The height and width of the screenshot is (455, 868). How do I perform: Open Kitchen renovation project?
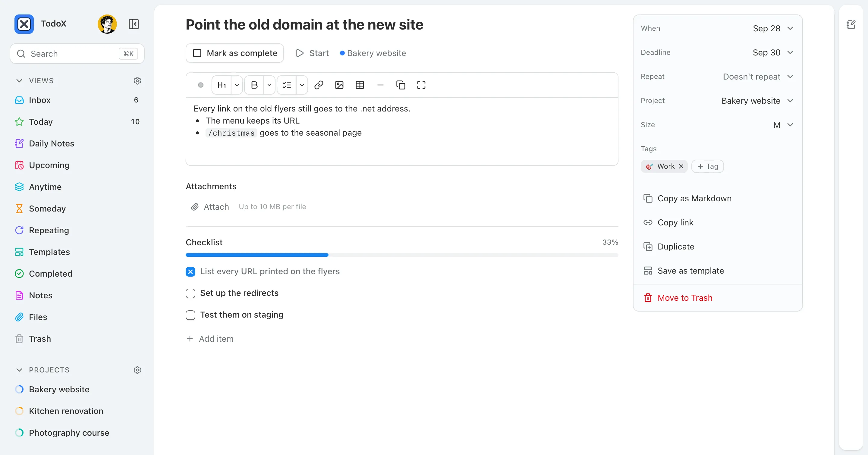pyautogui.click(x=77, y=411)
